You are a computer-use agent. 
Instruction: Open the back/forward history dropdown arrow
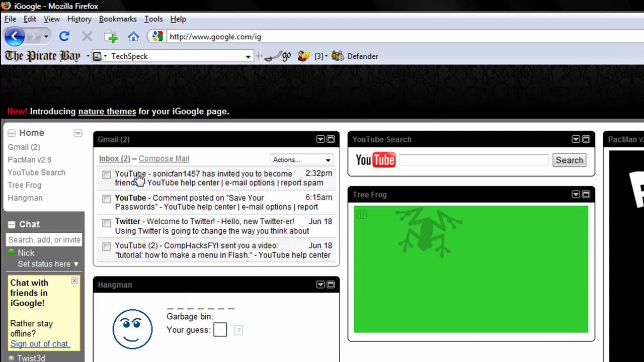point(46,36)
